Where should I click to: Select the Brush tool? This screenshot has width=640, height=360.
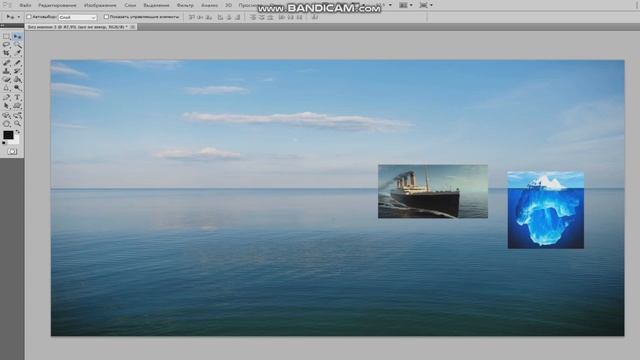pyautogui.click(x=17, y=63)
